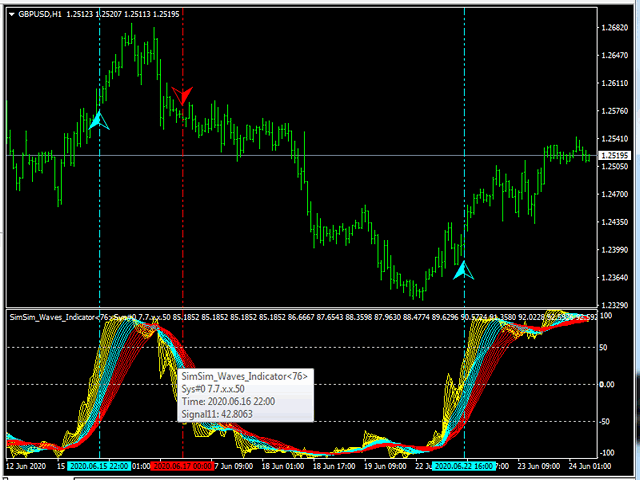Click the 23 Jun 09:00 time label
This screenshot has width=640, height=480.
[539, 466]
